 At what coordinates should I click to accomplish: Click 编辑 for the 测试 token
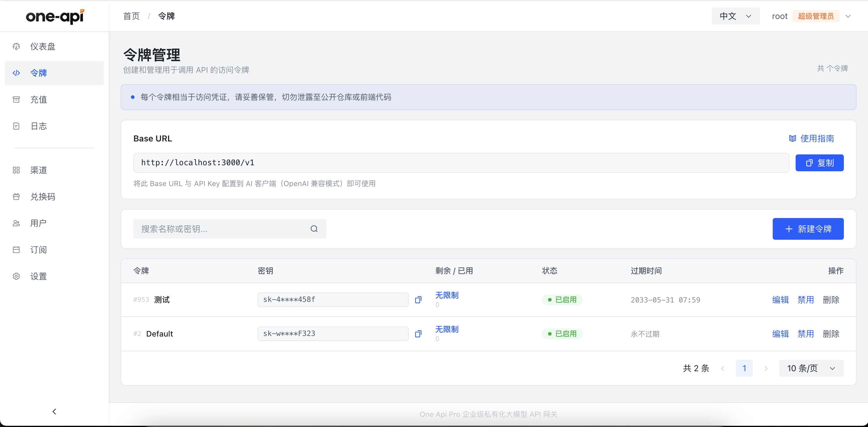[781, 300]
